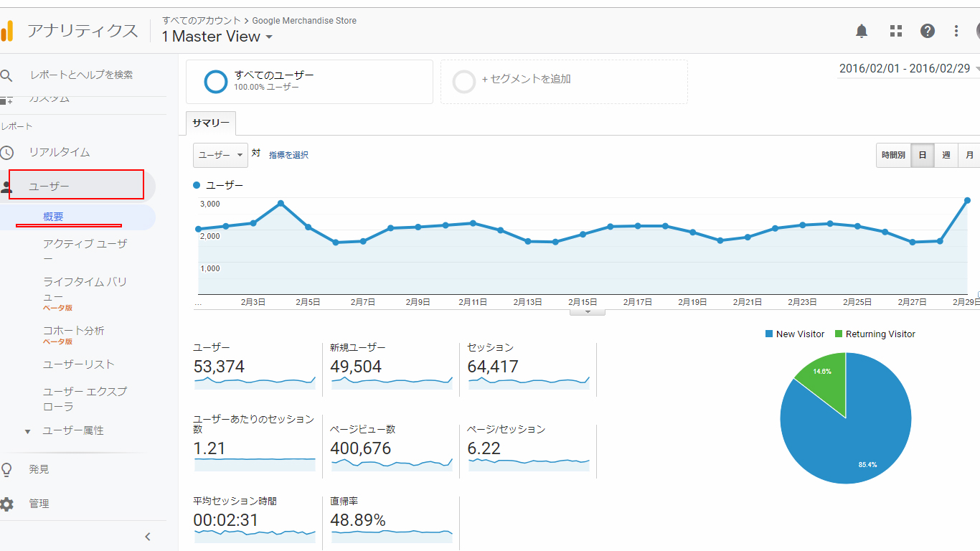Image resolution: width=980 pixels, height=551 pixels.
Task: Open the 概要 report
Action: [54, 217]
